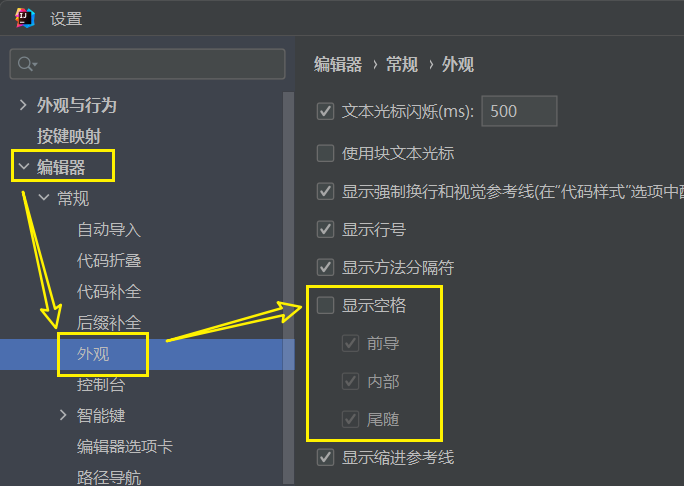The height and width of the screenshot is (486, 684).
Task: Click the cursor blink rate field
Action: tap(519, 111)
